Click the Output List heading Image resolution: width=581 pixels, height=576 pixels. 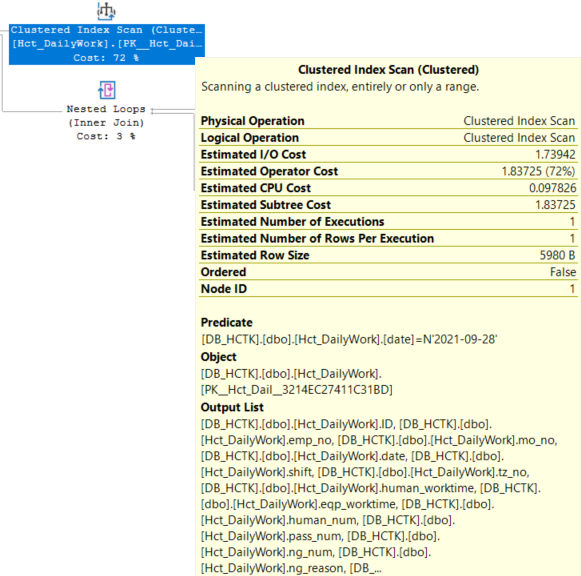[232, 407]
